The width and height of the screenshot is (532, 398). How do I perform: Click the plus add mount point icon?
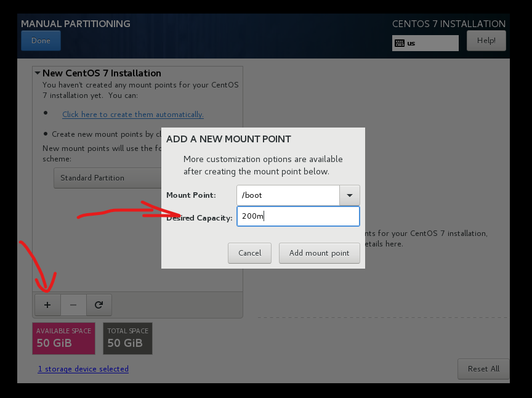[47, 305]
